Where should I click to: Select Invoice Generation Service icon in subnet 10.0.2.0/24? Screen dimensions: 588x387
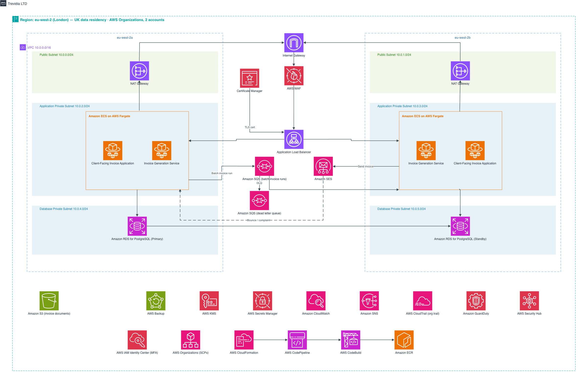(x=162, y=150)
